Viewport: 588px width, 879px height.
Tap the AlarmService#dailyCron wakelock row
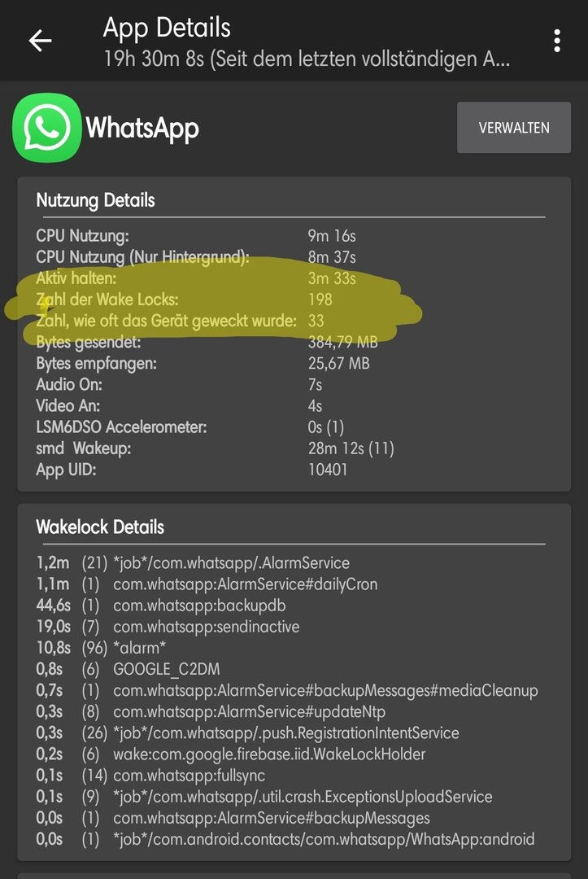tap(207, 584)
